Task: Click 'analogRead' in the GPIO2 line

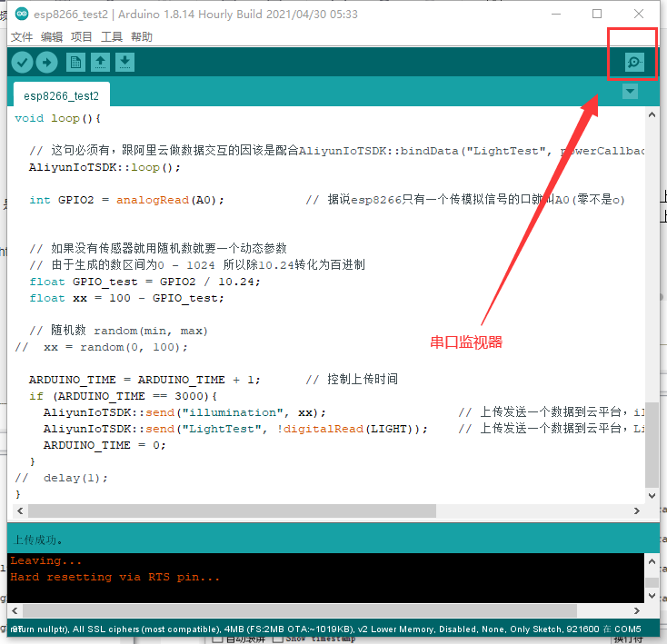Action: [153, 200]
